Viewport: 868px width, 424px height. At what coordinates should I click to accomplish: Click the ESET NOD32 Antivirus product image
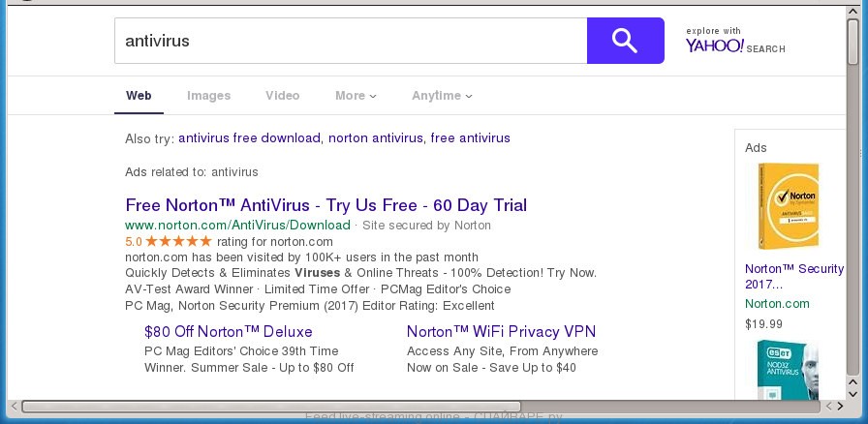click(x=789, y=369)
